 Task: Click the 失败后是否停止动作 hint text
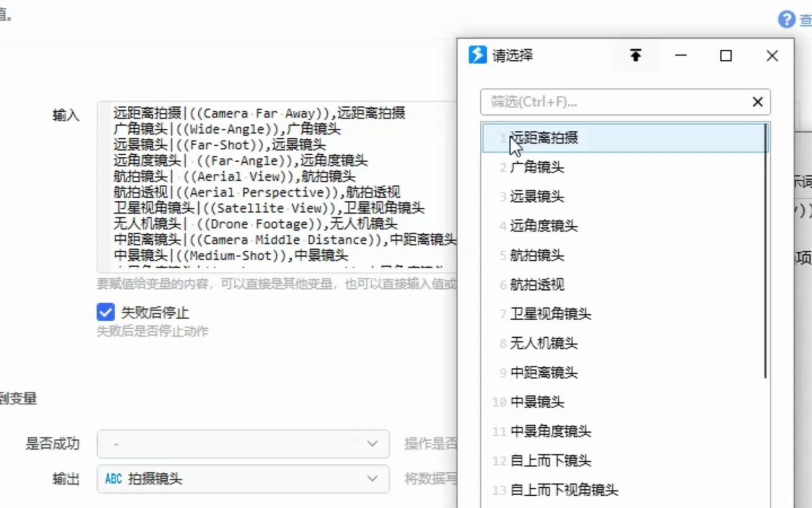click(152, 331)
